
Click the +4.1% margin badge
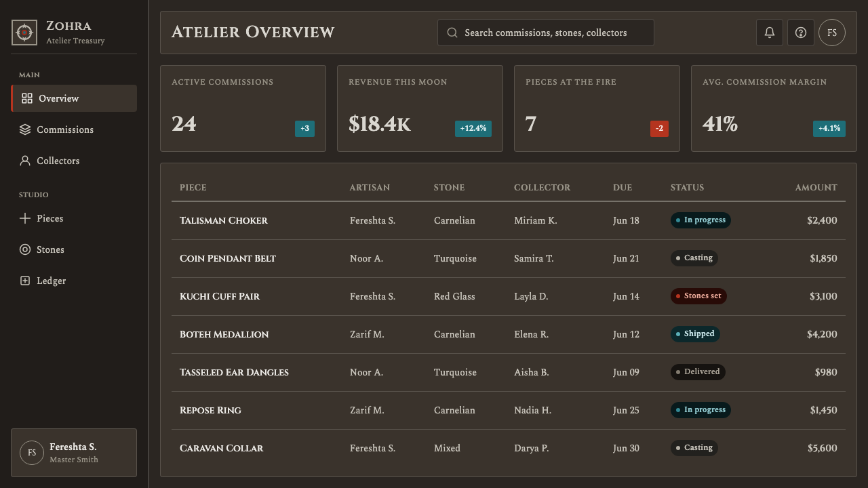(829, 129)
